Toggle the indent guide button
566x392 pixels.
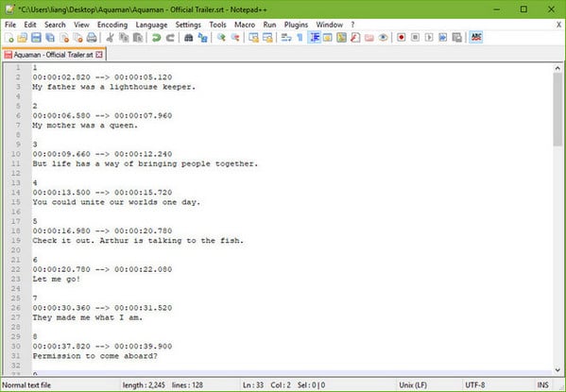click(315, 38)
